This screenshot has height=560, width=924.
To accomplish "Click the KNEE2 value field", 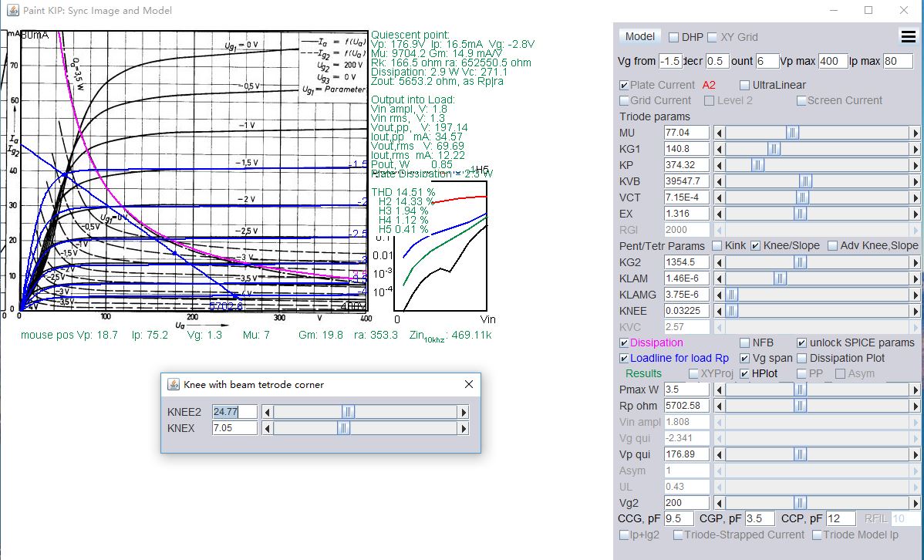I will 234,412.
